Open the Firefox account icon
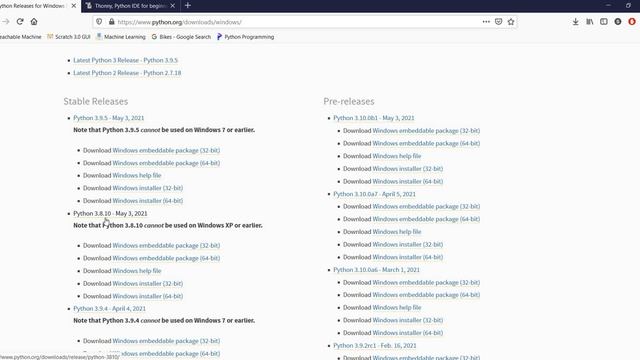Image resolution: width=640 pixels, height=360 pixels. 618,22
